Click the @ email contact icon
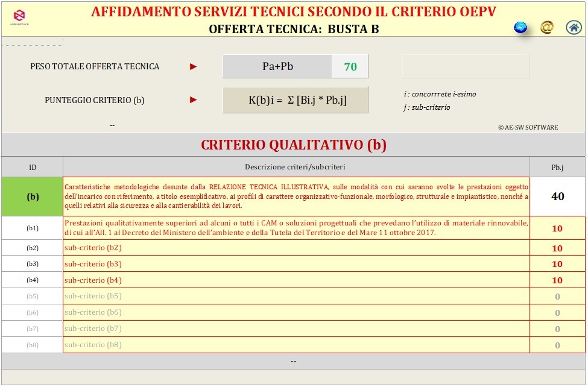Screen dimensions: 588x387 point(546,27)
